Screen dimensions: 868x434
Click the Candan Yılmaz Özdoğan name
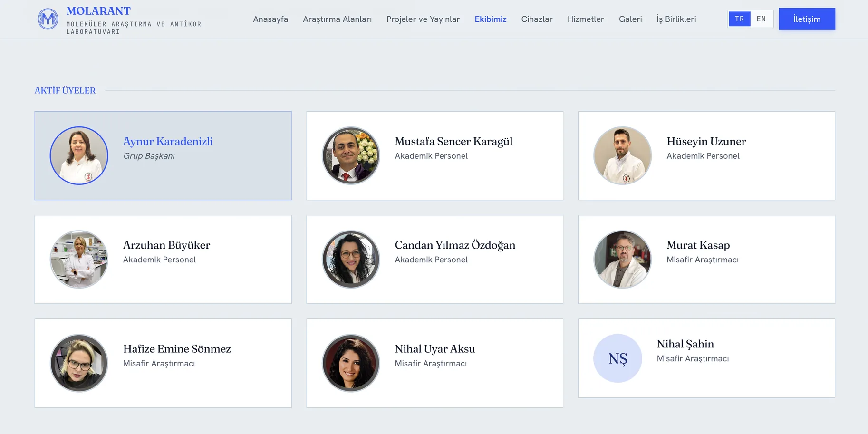tap(455, 245)
